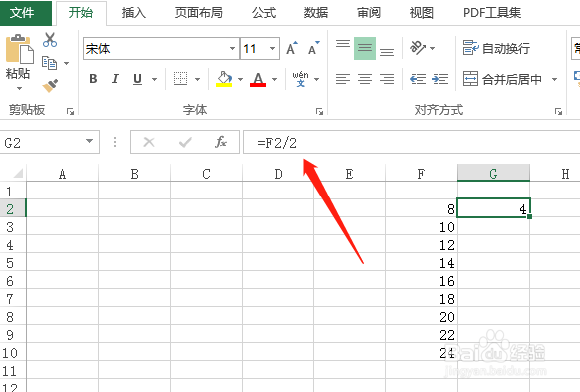Click cell containing value 16
580x392 pixels.
[421, 281]
